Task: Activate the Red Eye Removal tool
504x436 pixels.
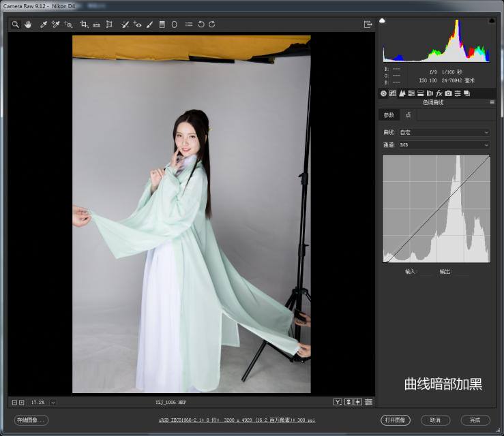Action: coord(138,25)
